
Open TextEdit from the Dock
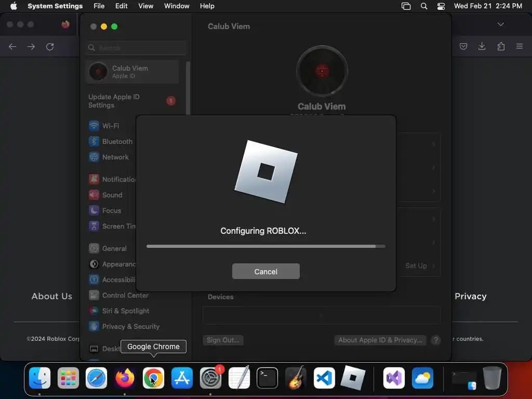(x=239, y=378)
